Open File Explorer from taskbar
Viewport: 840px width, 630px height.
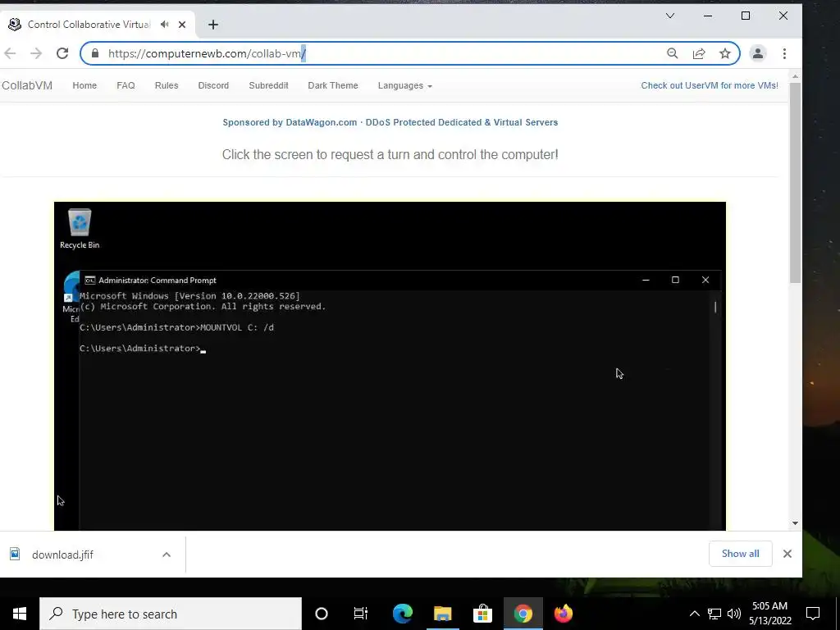coord(442,614)
